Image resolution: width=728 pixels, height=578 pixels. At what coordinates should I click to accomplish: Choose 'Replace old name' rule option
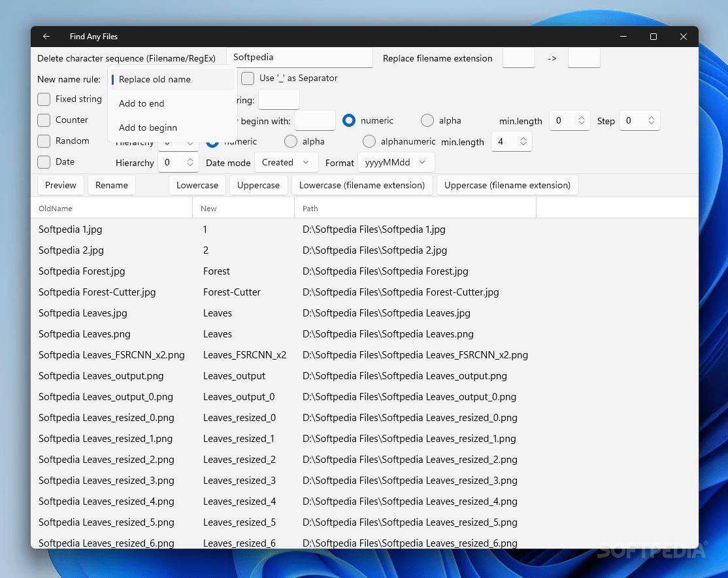[172, 80]
